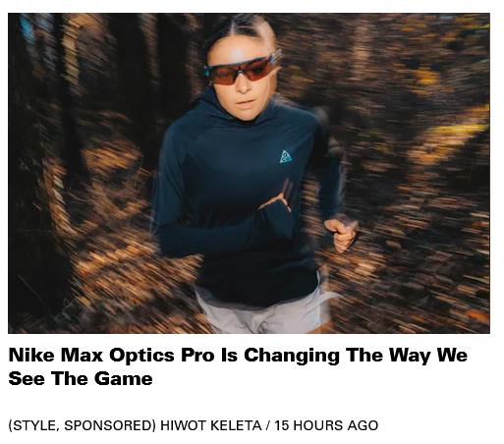Click the 15 HOURS AGO timestamp

pyautogui.click(x=326, y=425)
